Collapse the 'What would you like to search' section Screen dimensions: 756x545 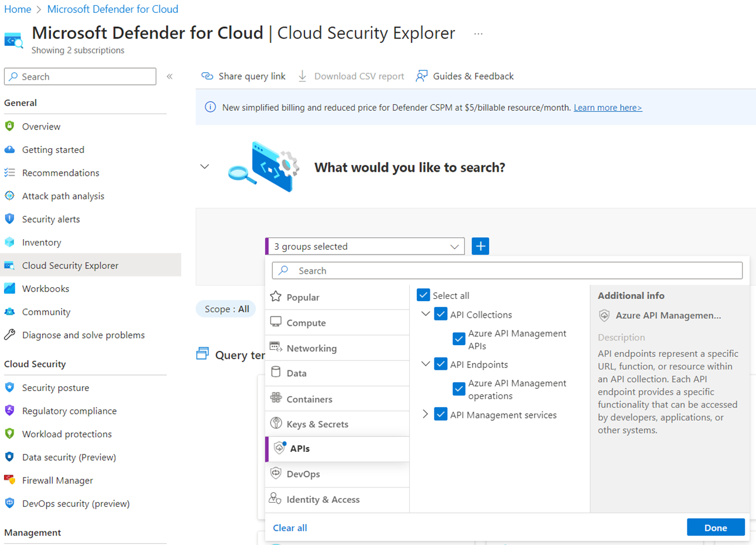(x=204, y=167)
